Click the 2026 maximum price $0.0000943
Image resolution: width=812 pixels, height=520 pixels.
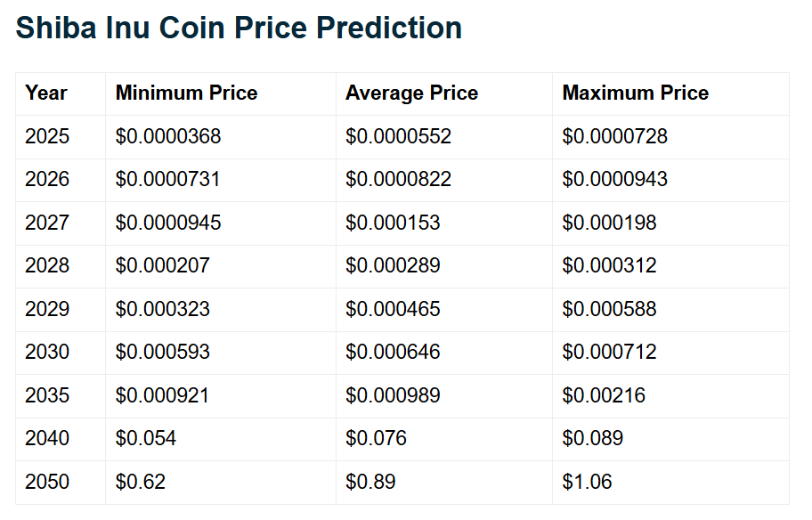click(x=614, y=180)
